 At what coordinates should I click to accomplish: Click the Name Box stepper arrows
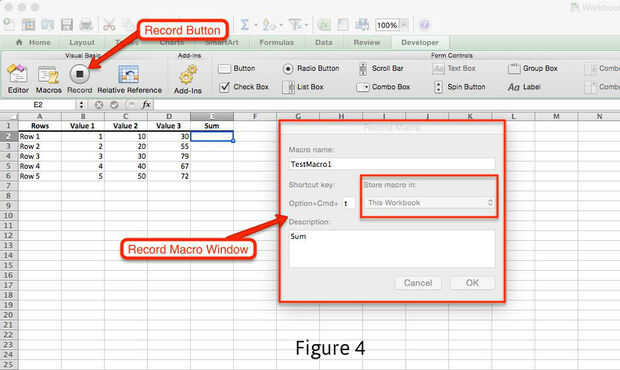[x=81, y=105]
